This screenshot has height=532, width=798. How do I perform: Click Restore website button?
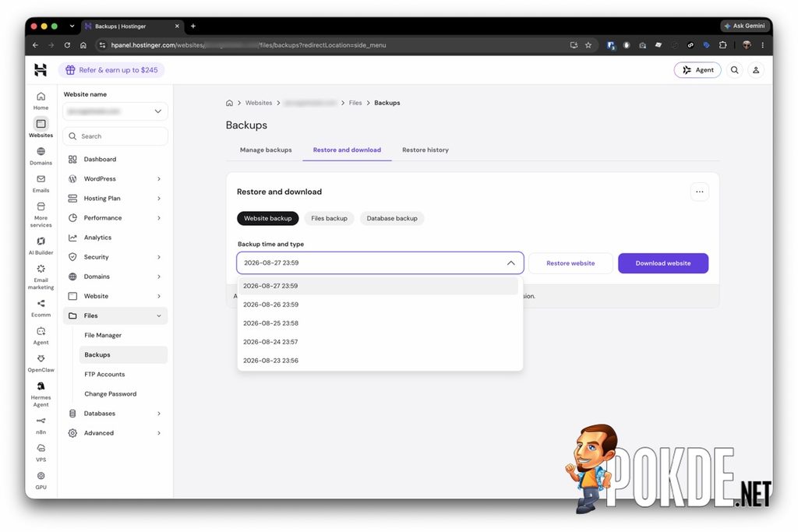click(x=570, y=263)
